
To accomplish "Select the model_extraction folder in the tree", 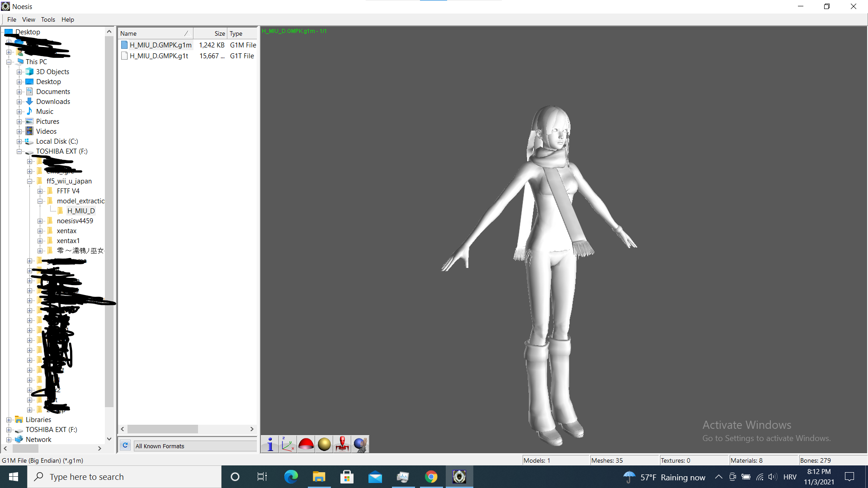I will (x=80, y=201).
